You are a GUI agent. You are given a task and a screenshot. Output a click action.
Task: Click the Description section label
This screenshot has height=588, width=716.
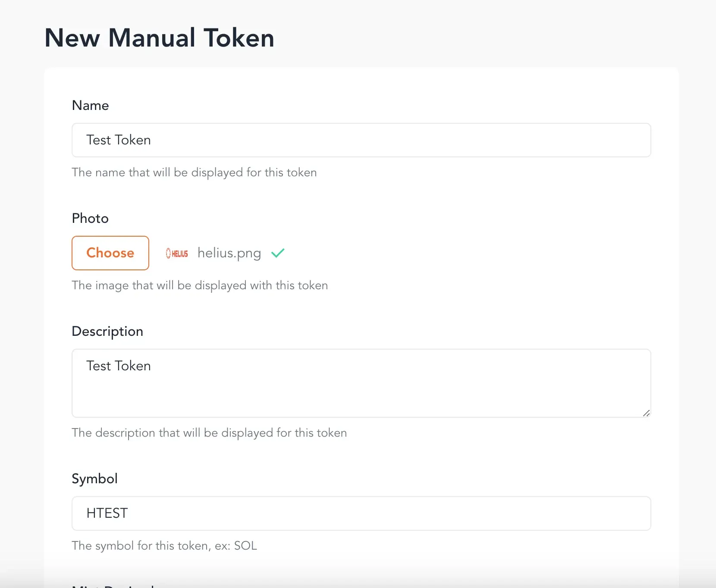(107, 331)
